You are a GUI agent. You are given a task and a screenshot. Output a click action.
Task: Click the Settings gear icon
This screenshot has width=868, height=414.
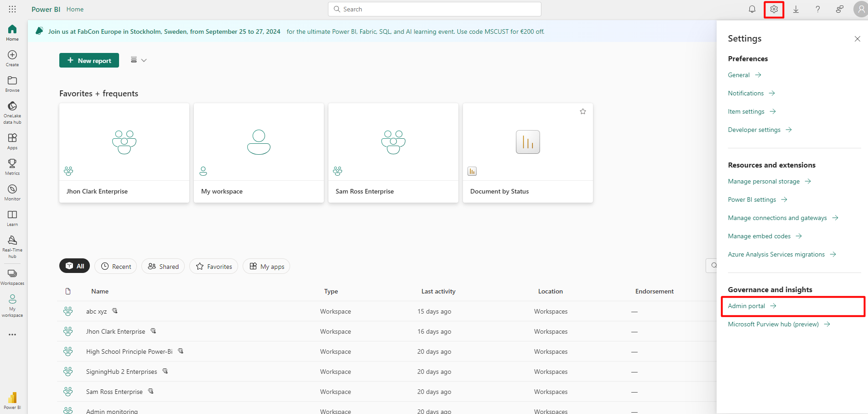point(774,9)
